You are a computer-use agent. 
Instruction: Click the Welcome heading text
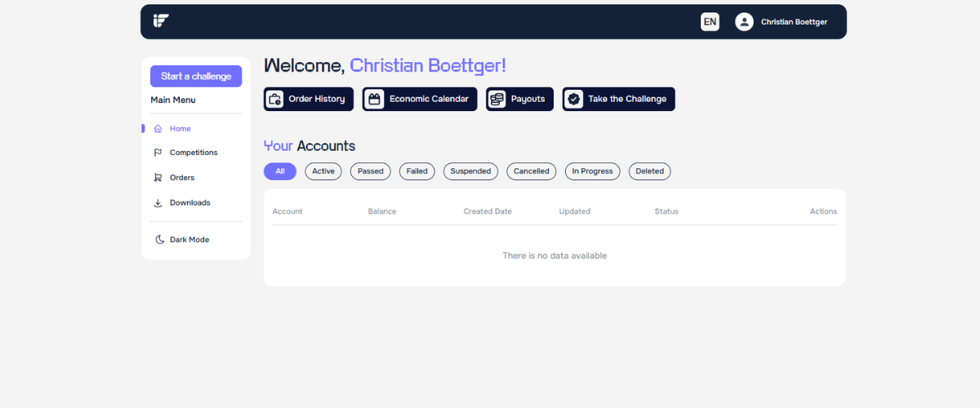click(385, 66)
